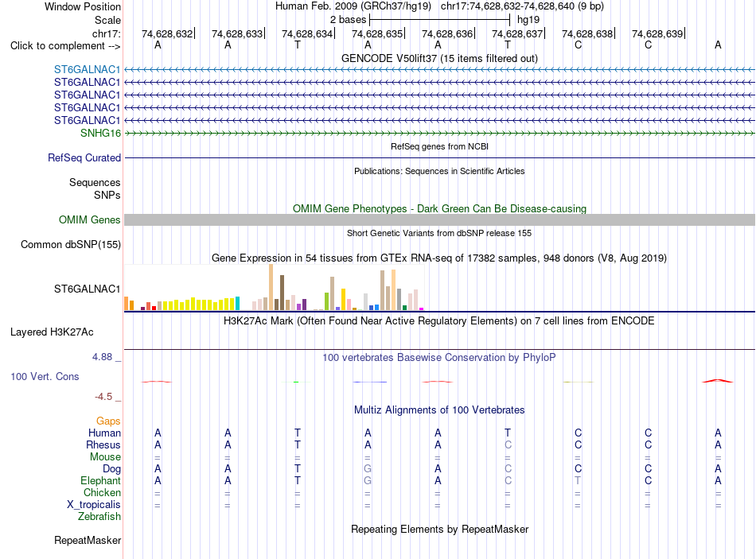Click the Elephant species row label

pos(100,480)
